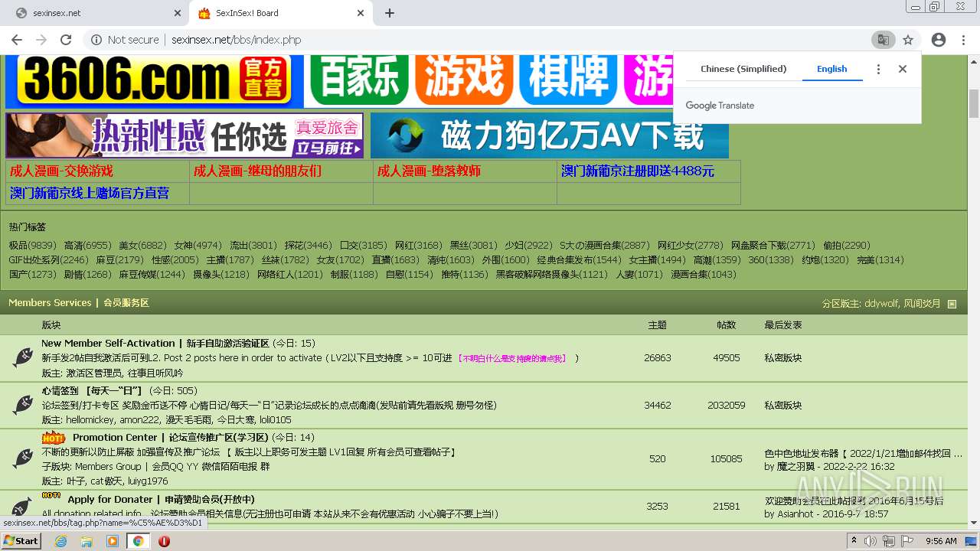Select tag 女神(4974)
This screenshot has height=551, width=980.
(198, 246)
